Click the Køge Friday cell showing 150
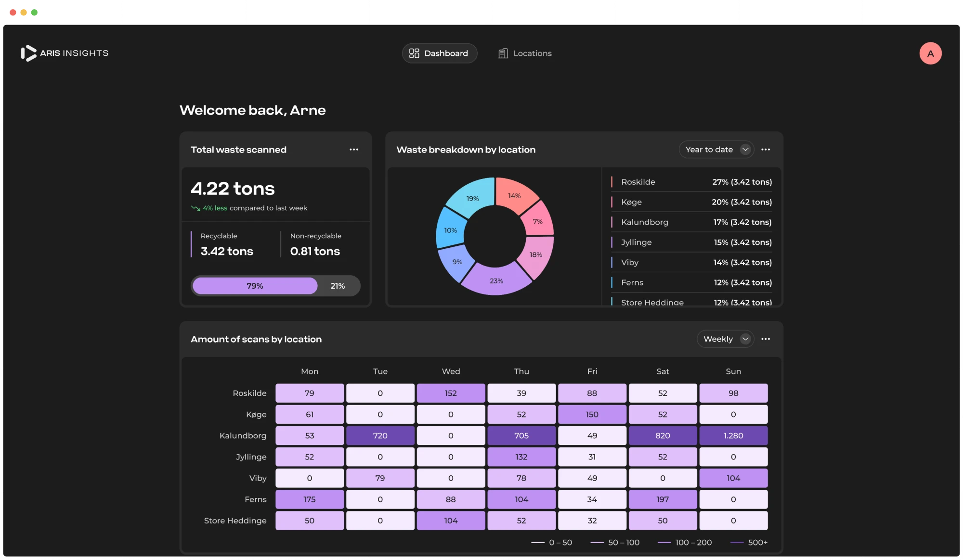This screenshot has width=963, height=560. [x=592, y=414]
